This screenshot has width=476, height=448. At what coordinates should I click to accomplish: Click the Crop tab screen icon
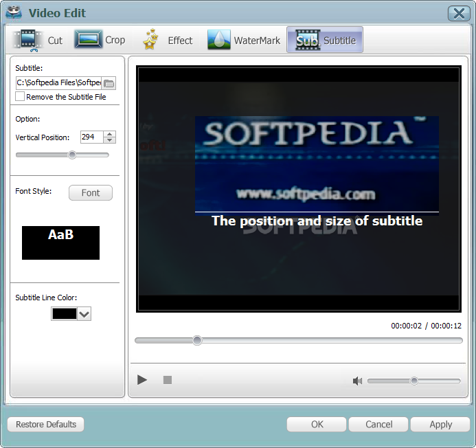tap(89, 39)
